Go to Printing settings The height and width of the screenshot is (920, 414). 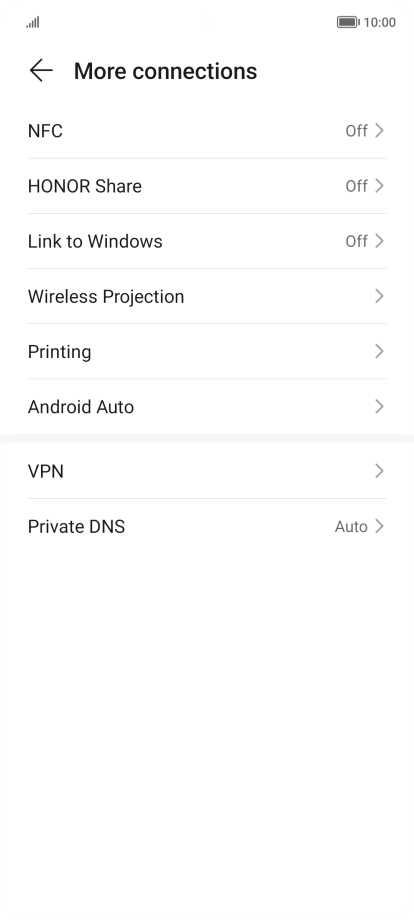(207, 351)
